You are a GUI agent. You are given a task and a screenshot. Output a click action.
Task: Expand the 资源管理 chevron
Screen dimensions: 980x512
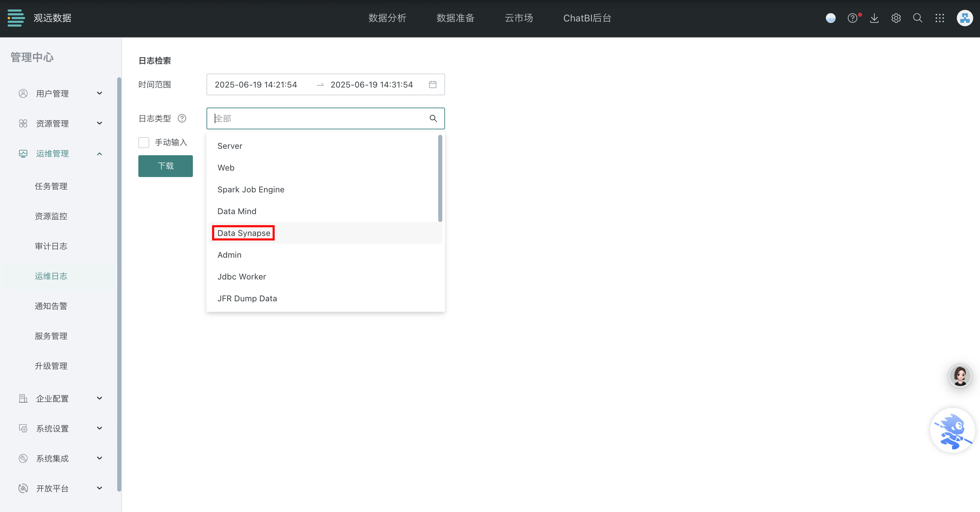100,123
